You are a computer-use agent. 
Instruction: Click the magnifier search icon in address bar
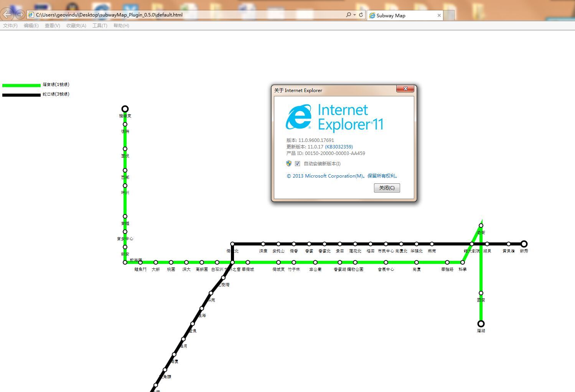(x=348, y=15)
